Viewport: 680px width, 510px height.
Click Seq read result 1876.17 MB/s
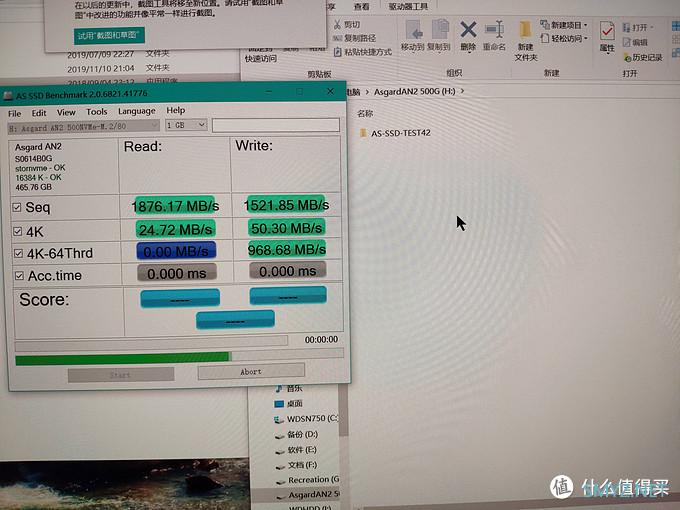[x=175, y=206]
